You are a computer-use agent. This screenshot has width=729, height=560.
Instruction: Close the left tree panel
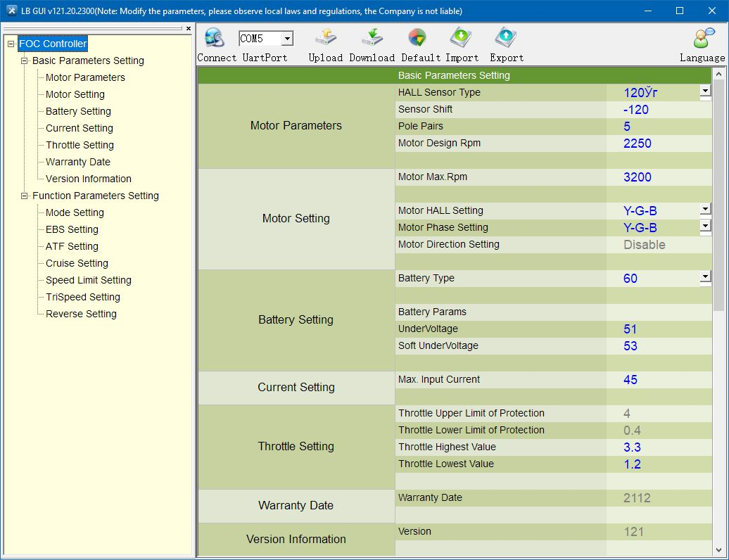click(x=189, y=29)
